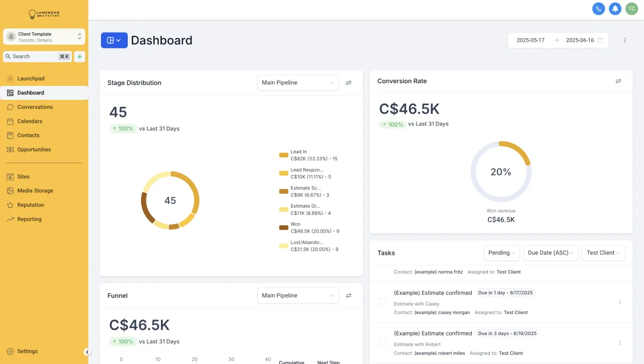644x364 pixels.
Task: Check the Estimate with Casey task checkbox
Action: click(383, 302)
